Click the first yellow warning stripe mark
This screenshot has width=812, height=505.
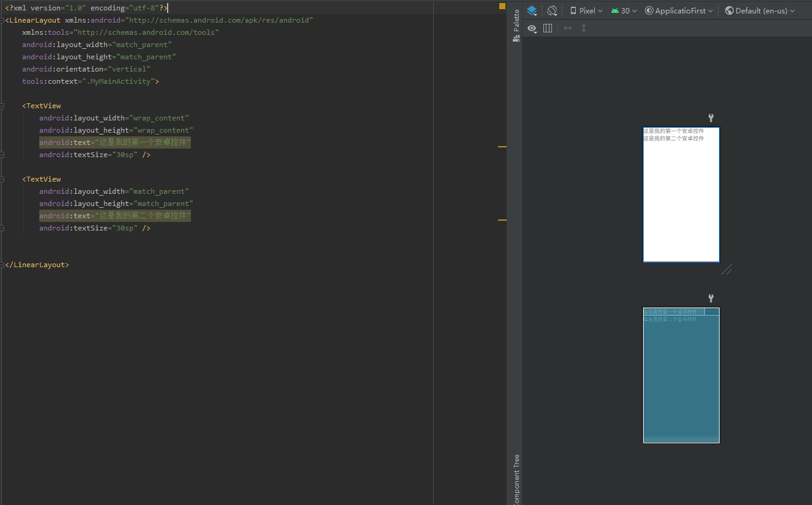click(x=502, y=147)
